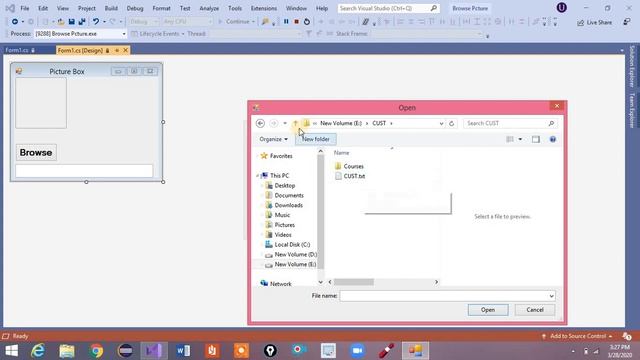Pause debugging with the Break All icon

click(286, 22)
